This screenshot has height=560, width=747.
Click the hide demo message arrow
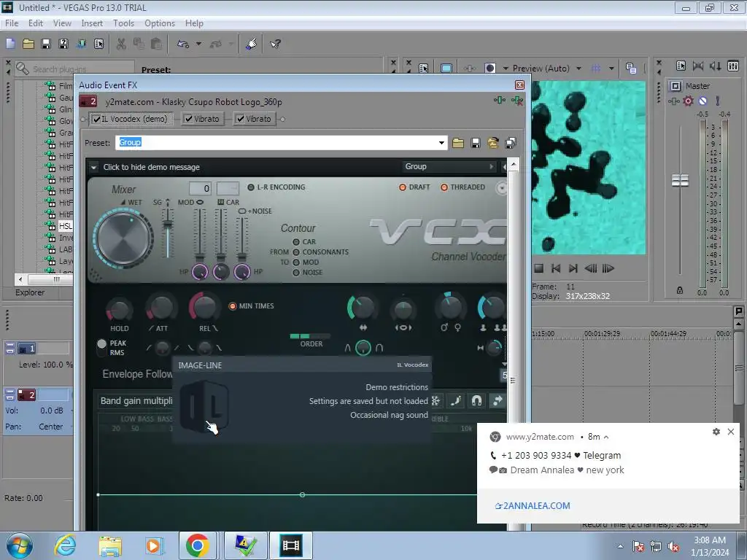click(94, 167)
